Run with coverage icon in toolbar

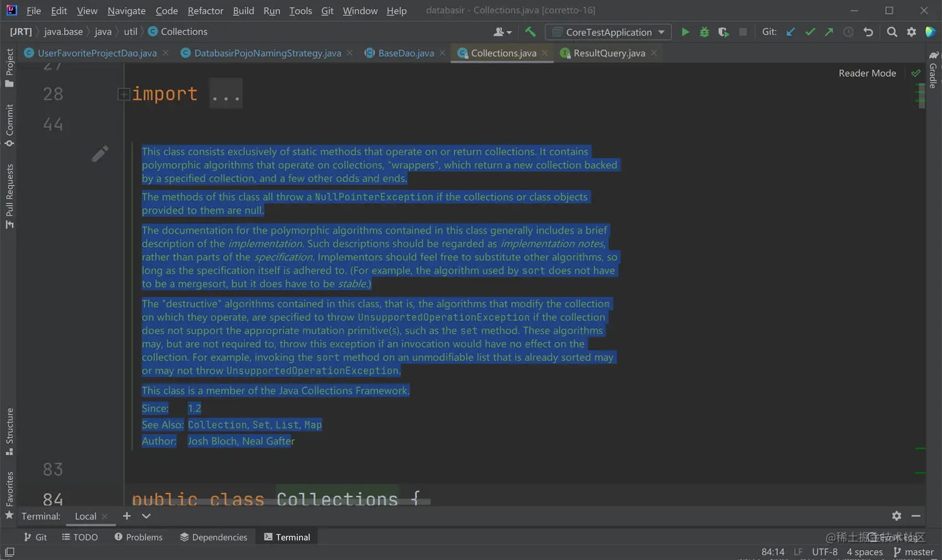(723, 32)
